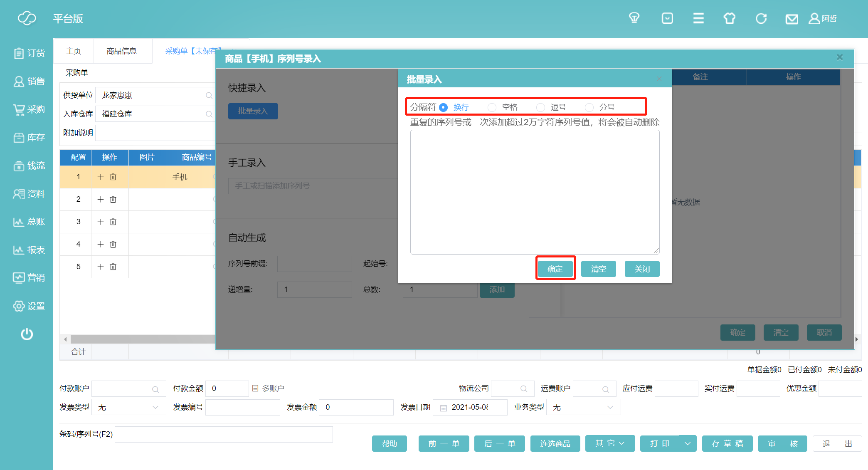Open the 库存 sidebar menu
868x470 pixels.
[x=29, y=138]
